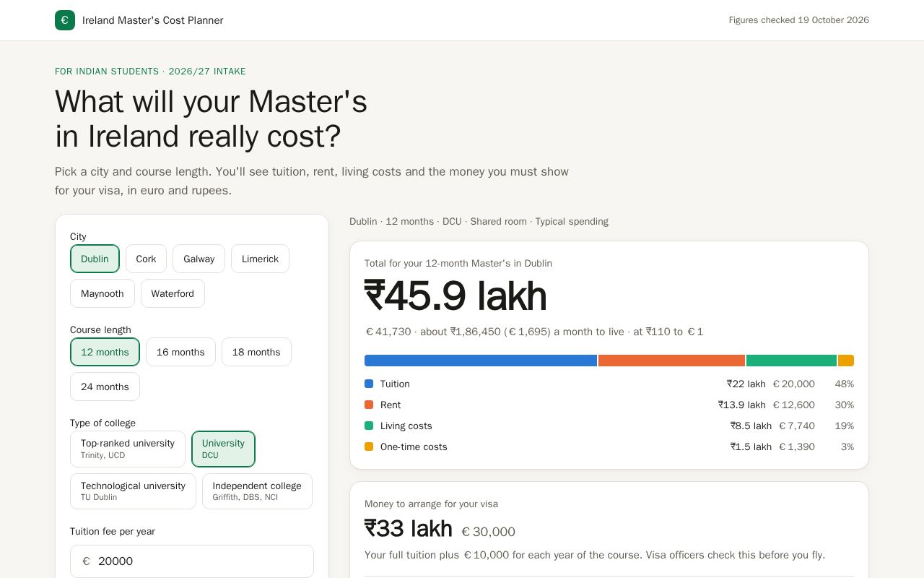Choose 16 months course length
This screenshot has width=924, height=578.
pos(180,352)
